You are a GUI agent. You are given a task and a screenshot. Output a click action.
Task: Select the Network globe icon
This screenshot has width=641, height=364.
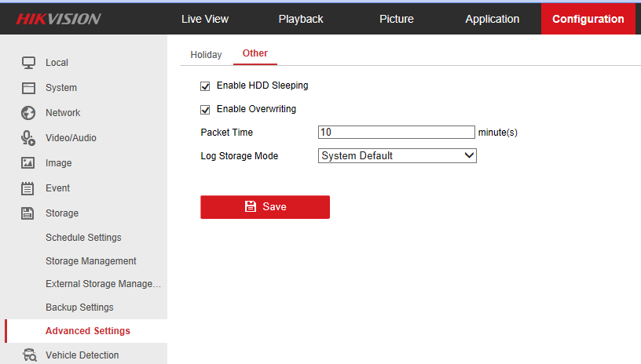click(x=28, y=113)
